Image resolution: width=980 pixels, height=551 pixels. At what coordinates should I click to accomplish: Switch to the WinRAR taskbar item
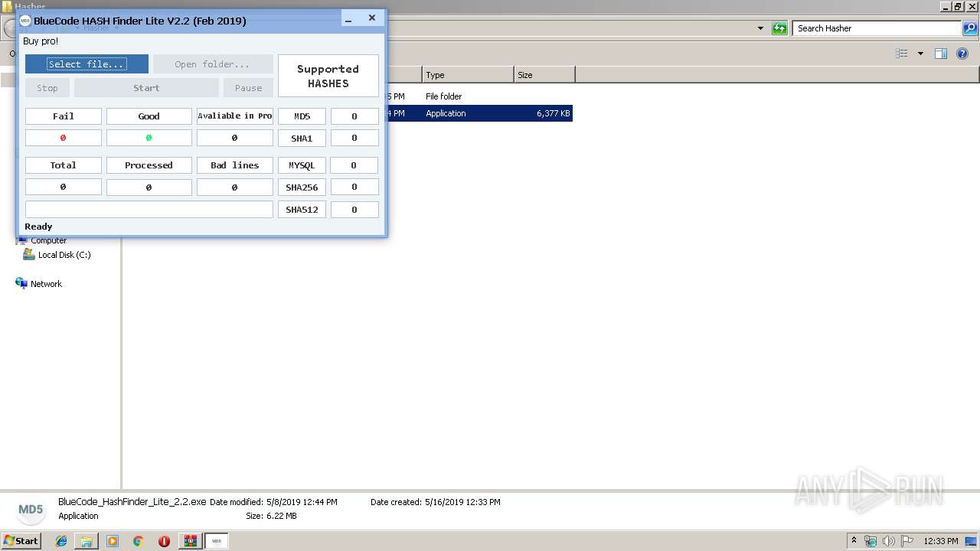pos(190,541)
